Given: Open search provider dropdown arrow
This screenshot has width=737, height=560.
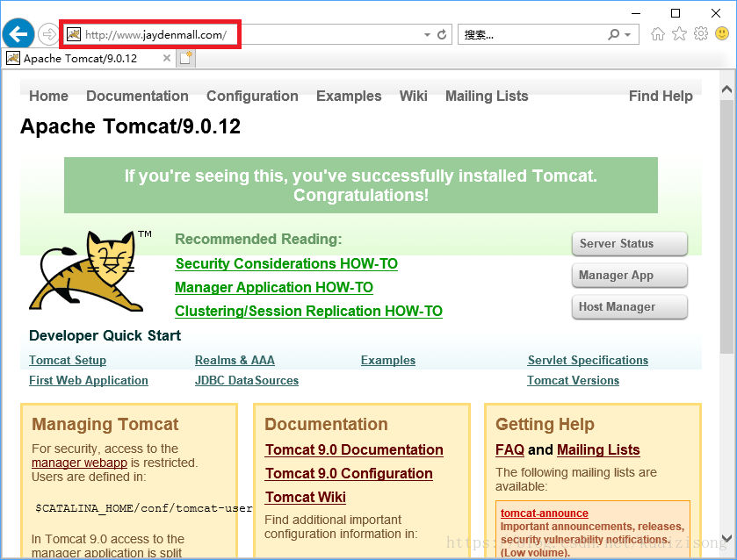Looking at the screenshot, I should tap(627, 35).
